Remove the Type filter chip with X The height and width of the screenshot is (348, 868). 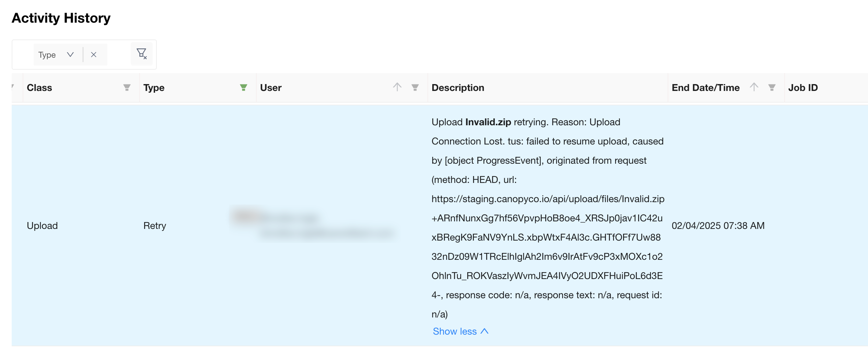coord(94,55)
